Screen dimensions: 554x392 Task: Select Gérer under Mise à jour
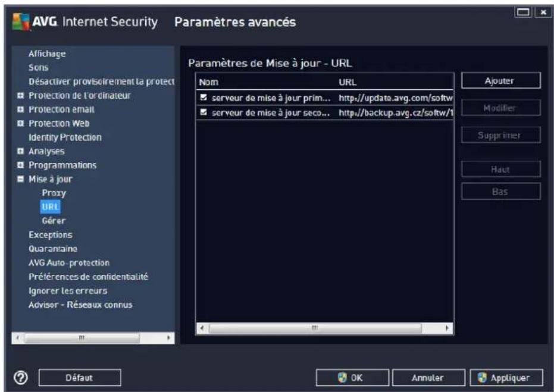coord(54,221)
